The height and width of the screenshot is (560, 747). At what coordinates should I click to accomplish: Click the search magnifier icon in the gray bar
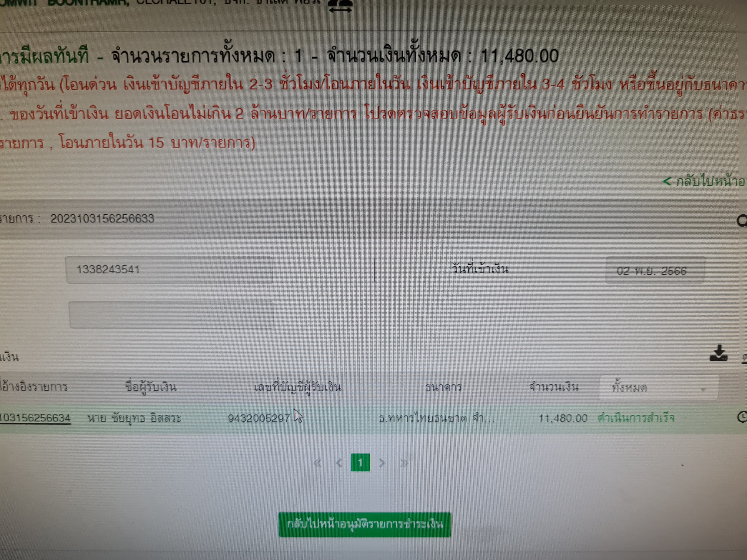[741, 221]
